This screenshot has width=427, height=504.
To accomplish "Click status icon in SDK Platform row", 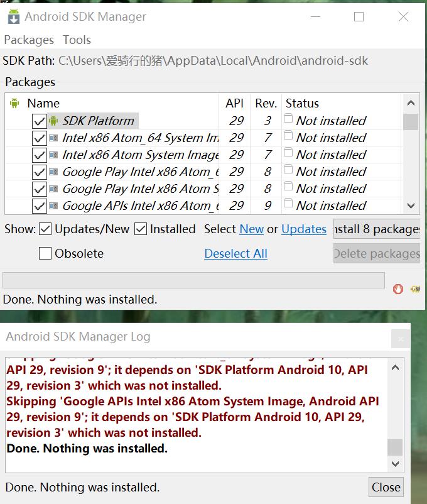I will (x=288, y=118).
